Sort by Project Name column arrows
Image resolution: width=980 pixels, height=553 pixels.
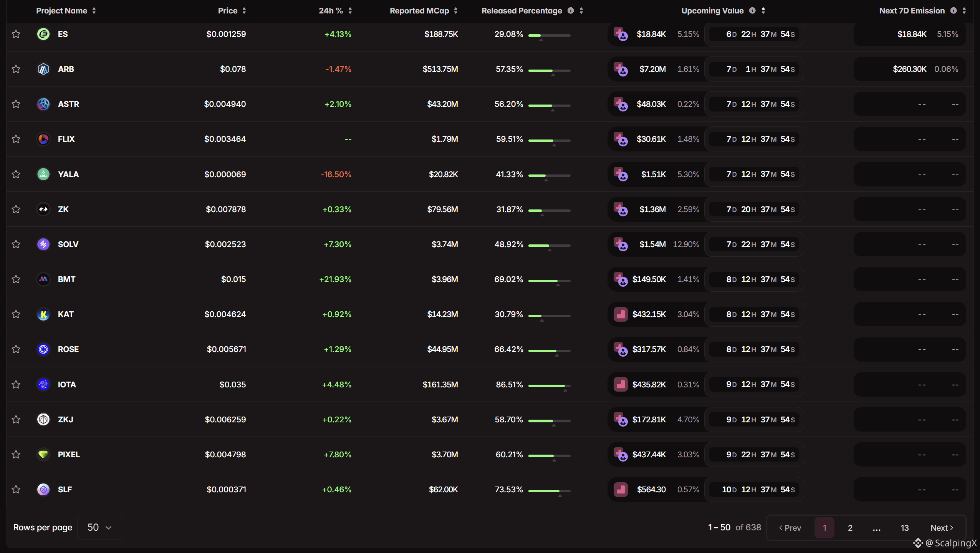tap(94, 11)
